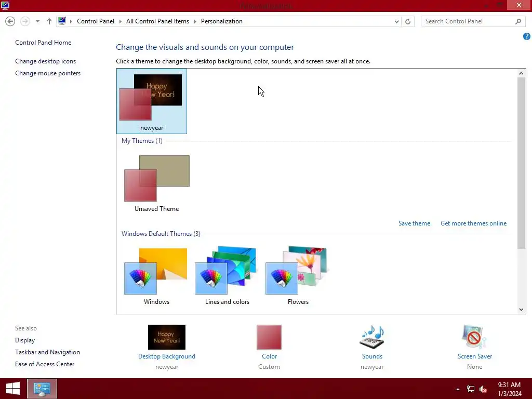This screenshot has height=399, width=532.
Task: Click the Sounds keyboard and notes icon
Action: [x=372, y=337]
